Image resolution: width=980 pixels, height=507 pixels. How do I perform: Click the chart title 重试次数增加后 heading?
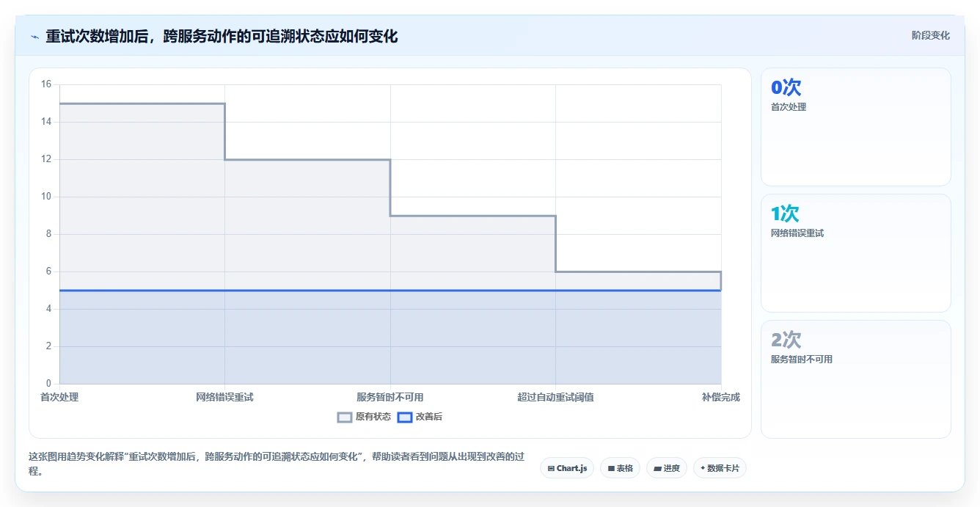(222, 37)
